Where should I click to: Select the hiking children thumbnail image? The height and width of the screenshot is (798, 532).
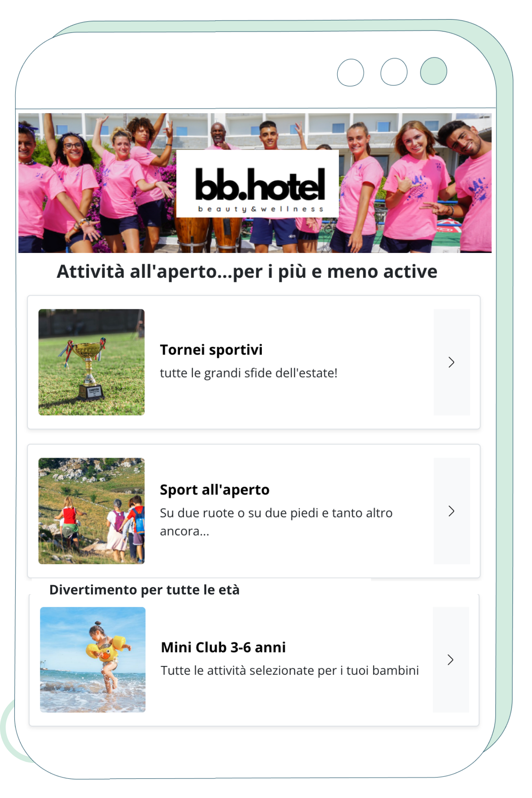pos(91,511)
